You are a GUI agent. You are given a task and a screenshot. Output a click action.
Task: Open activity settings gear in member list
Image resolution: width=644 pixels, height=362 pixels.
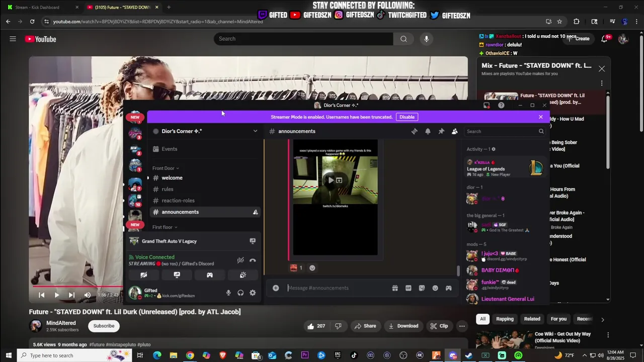tap(494, 149)
